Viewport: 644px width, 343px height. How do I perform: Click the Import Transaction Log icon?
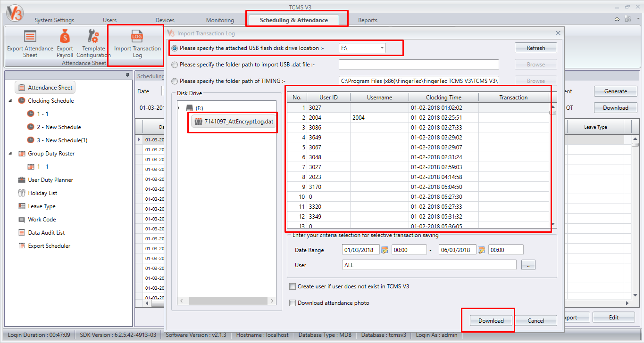137,36
